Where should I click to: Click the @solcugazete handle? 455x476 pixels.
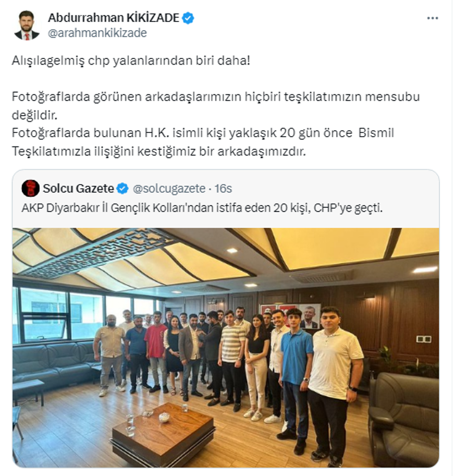(169, 189)
